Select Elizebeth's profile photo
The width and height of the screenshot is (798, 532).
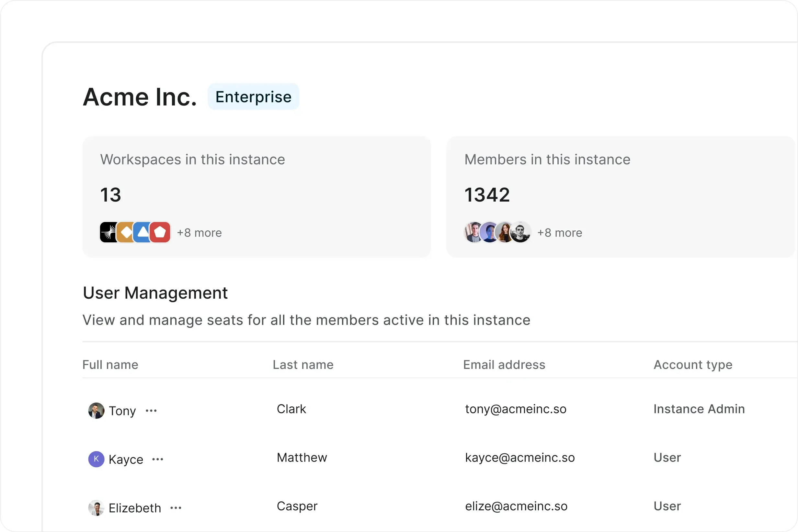(x=96, y=508)
